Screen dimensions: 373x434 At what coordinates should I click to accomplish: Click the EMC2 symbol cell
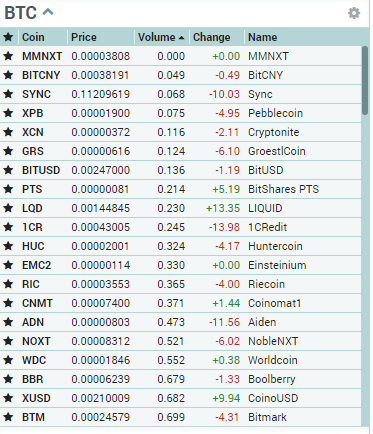point(37,265)
